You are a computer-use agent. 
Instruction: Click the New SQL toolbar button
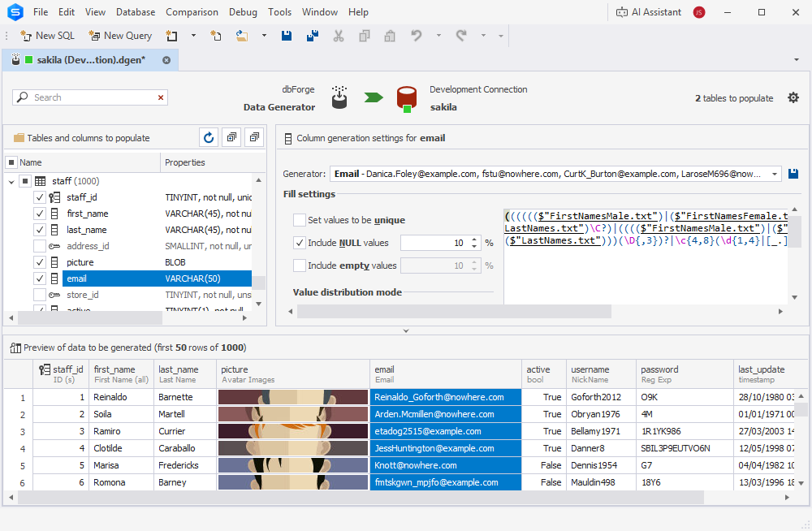coord(47,36)
